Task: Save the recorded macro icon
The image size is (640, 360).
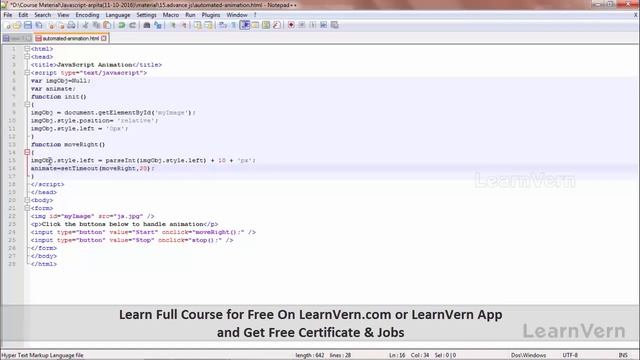Action: 334,25
